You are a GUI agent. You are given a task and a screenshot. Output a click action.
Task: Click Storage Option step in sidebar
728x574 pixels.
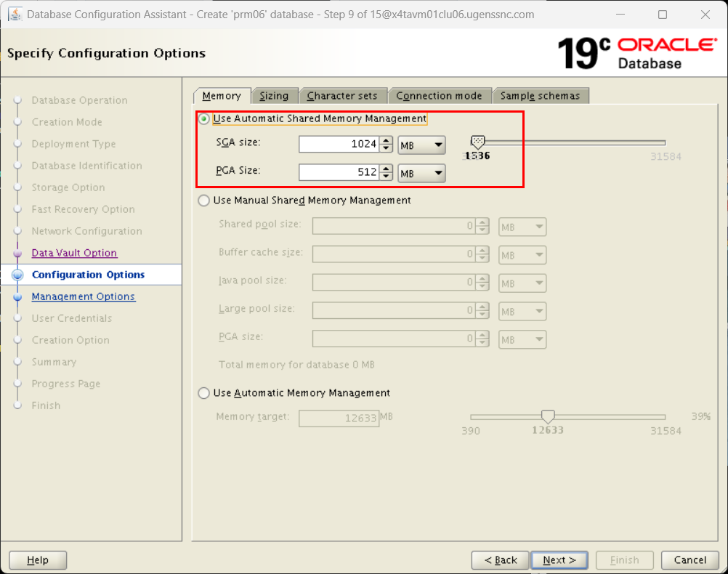click(x=68, y=187)
